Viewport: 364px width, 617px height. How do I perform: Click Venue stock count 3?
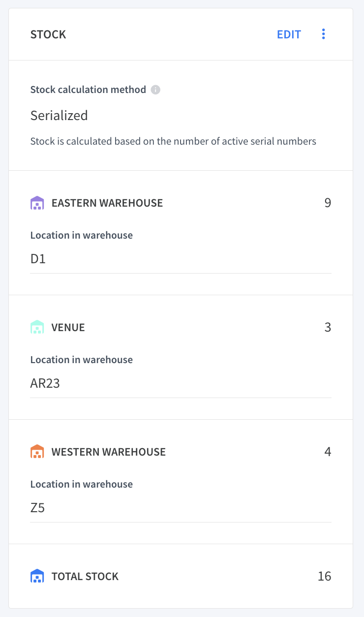[328, 327]
